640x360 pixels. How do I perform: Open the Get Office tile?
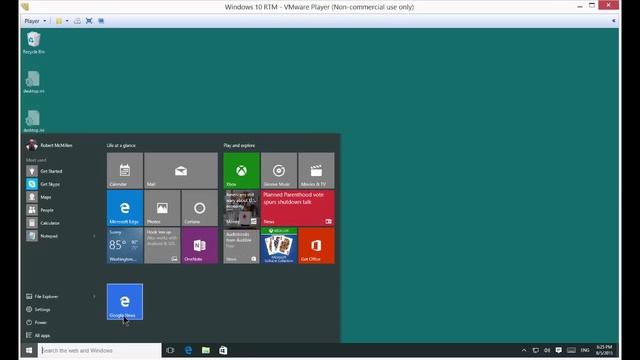(x=316, y=246)
